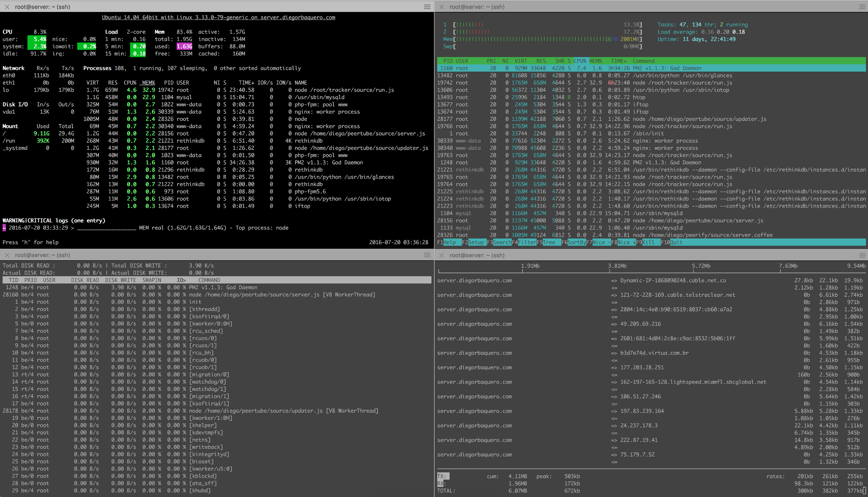Sort htop by MEM% column header
The image size is (868, 497).
point(595,61)
